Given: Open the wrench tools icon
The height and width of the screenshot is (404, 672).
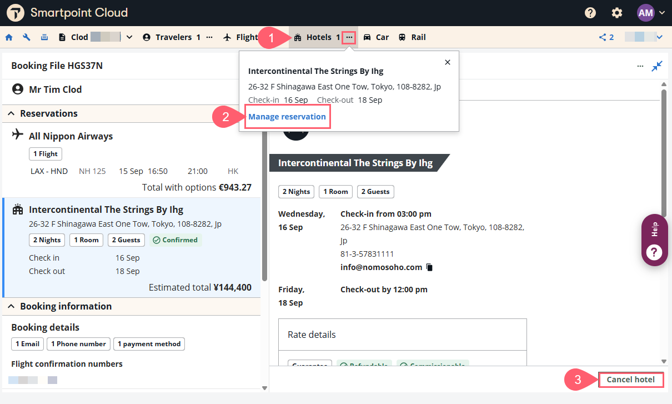Looking at the screenshot, I should tap(27, 37).
